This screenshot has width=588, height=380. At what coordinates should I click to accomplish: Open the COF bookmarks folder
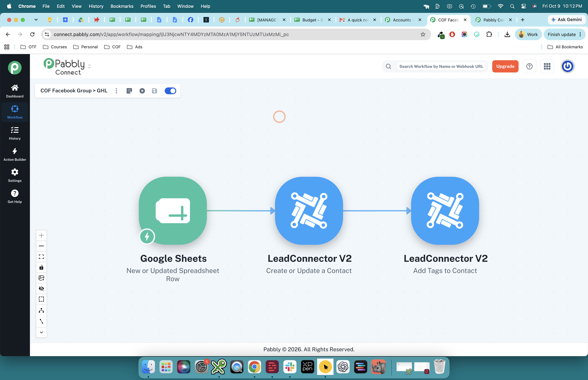[x=112, y=47]
